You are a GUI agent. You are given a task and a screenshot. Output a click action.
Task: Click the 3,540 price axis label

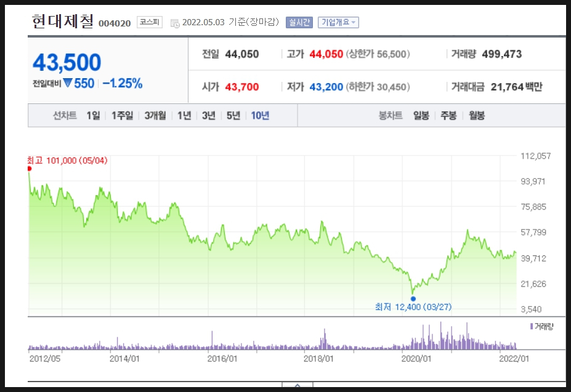click(532, 310)
